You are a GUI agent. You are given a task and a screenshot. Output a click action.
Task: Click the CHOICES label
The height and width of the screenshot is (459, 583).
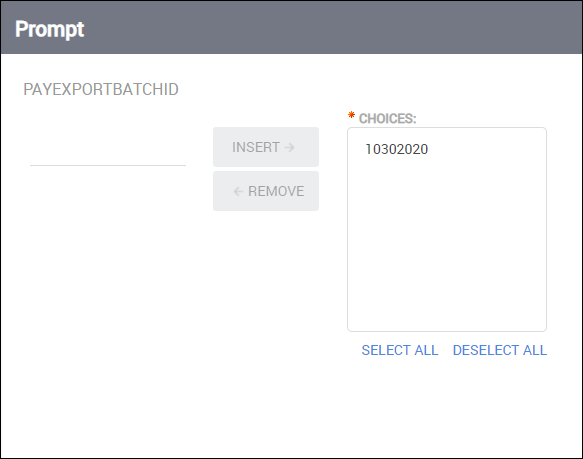(x=387, y=119)
